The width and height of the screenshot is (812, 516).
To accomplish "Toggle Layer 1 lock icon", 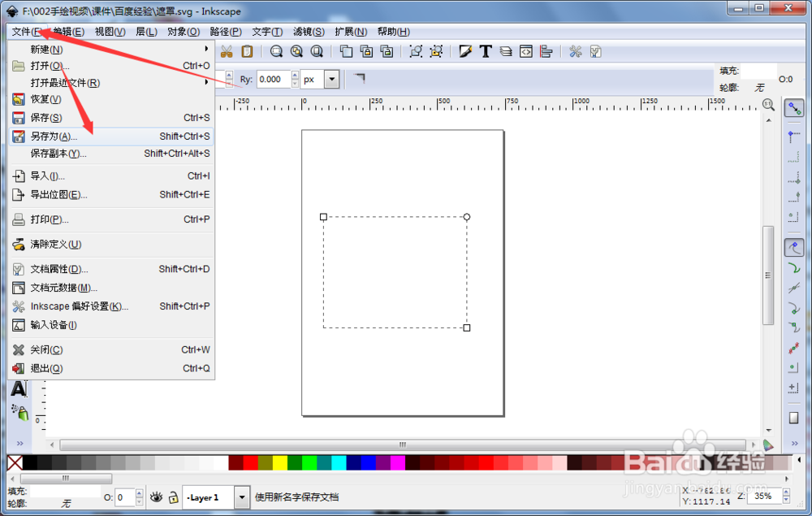I will pyautogui.click(x=173, y=497).
